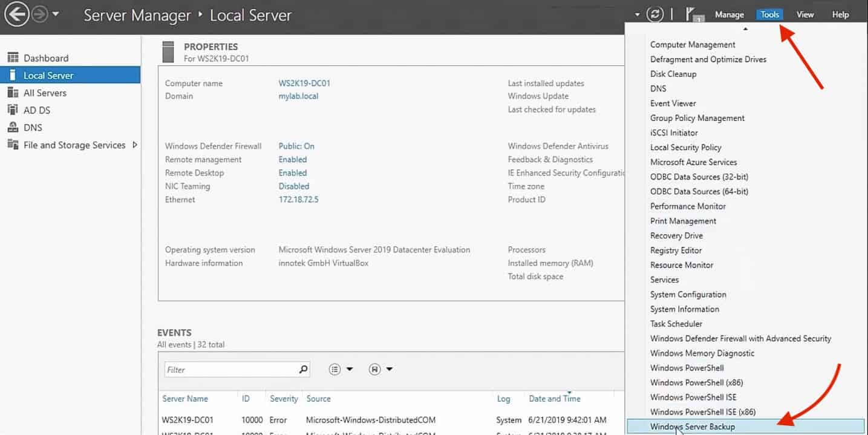The height and width of the screenshot is (435, 868).
Task: Select Windows Server Backup from Tools menu
Action: tap(693, 427)
